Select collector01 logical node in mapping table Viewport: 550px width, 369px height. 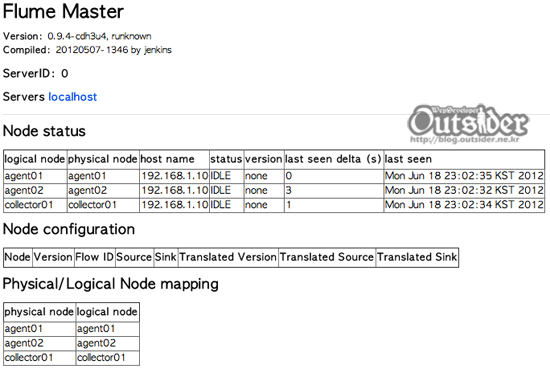[107, 358]
